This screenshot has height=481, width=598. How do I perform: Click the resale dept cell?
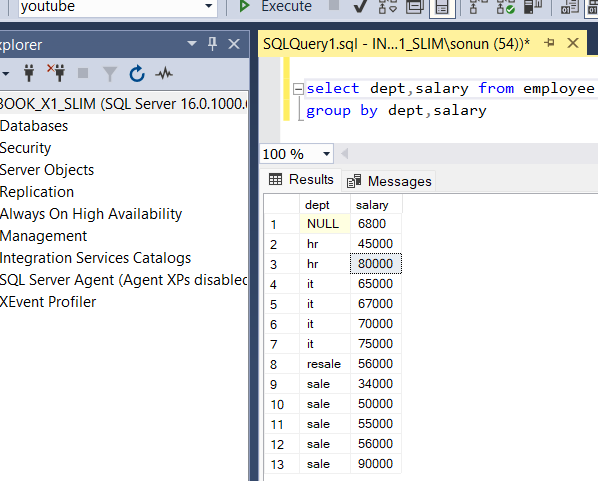coord(325,364)
